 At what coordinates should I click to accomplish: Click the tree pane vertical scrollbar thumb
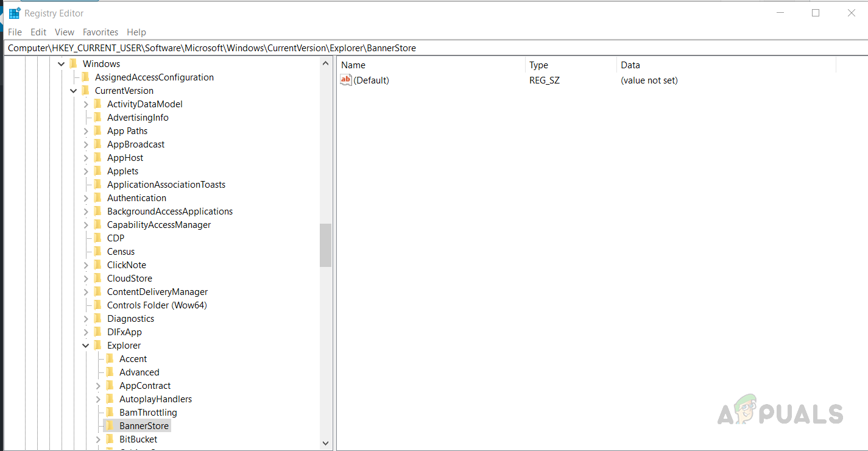[325, 245]
